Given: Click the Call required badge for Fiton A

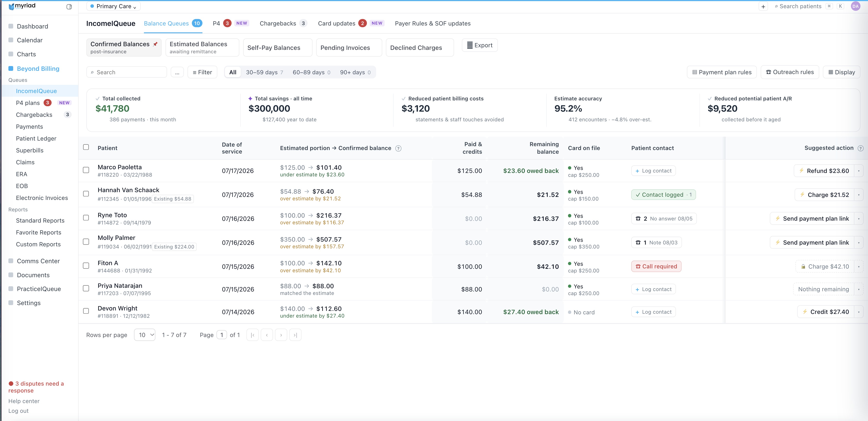Looking at the screenshot, I should (x=656, y=266).
